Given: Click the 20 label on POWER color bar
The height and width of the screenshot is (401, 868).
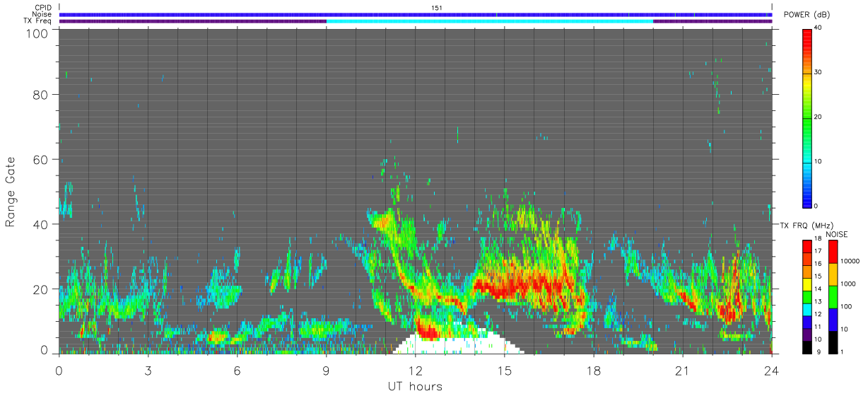Looking at the screenshot, I should (817, 117).
